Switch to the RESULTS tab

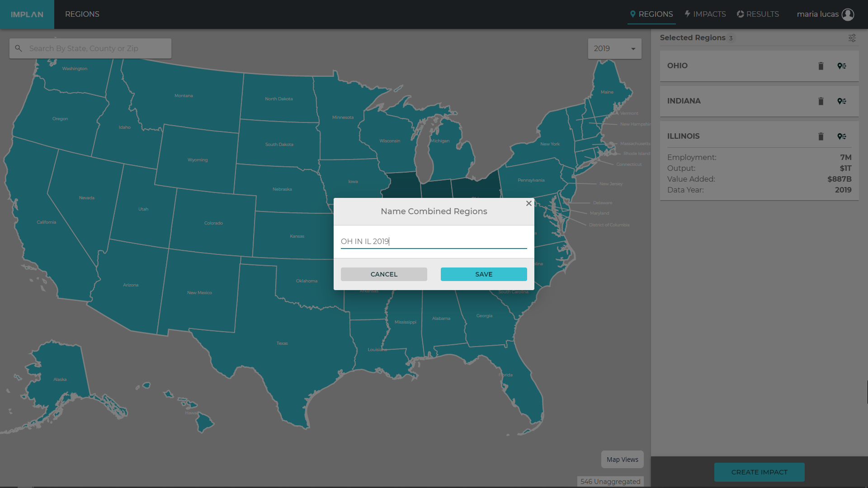pos(758,14)
